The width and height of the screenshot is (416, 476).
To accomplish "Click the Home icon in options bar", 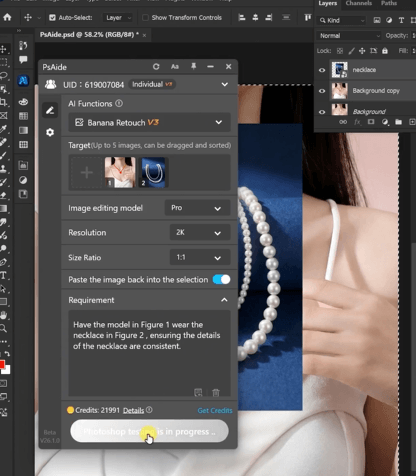I will click(7, 17).
